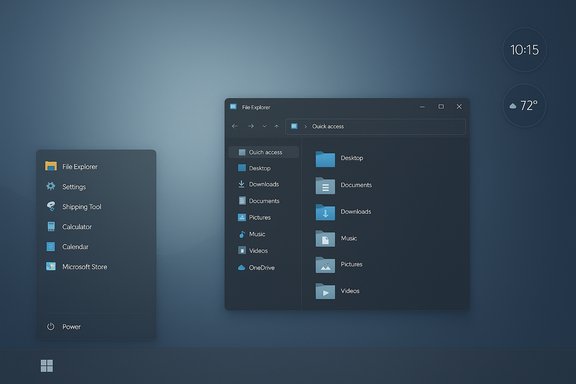Click the File Explorer label in Start menu
This screenshot has height=384, width=576.
pos(80,166)
